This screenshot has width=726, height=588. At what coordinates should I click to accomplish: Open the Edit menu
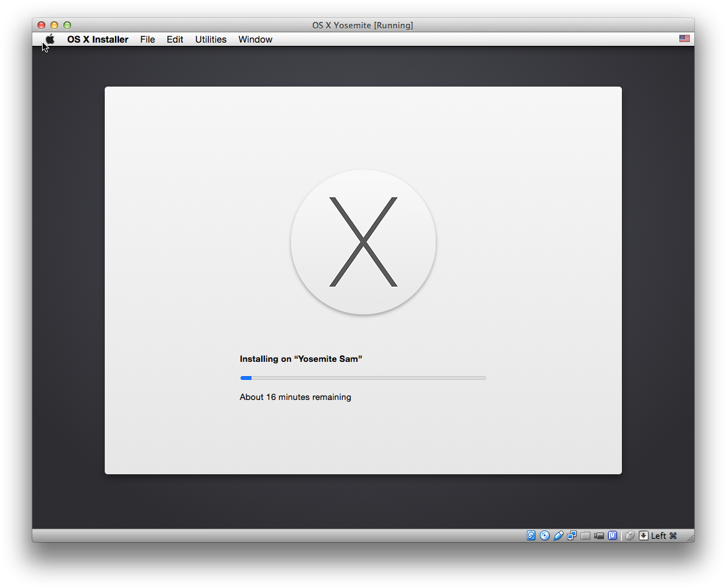click(175, 39)
